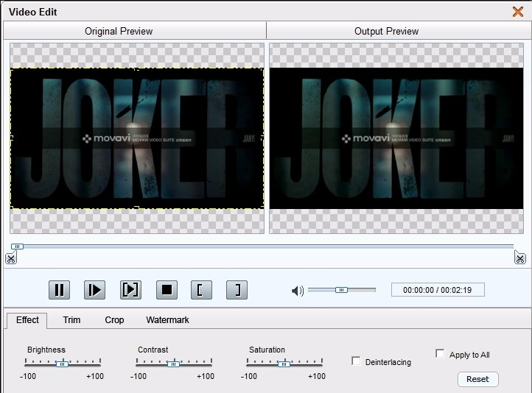Click the Output Preview video frame

coord(396,138)
